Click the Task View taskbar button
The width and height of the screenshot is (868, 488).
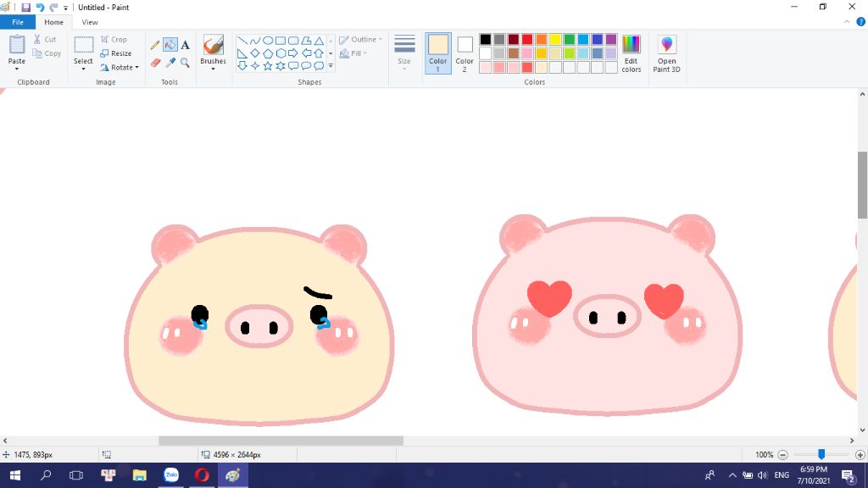click(75, 475)
